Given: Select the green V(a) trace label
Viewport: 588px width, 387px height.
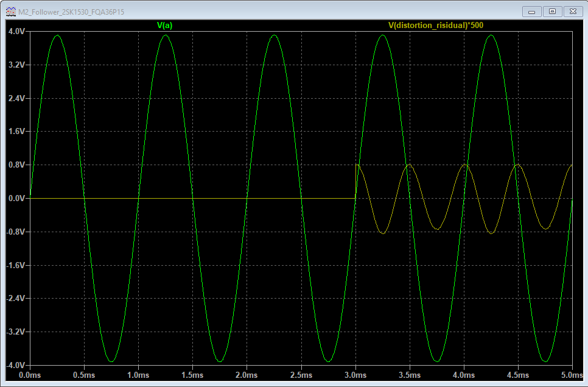Looking at the screenshot, I should [x=164, y=25].
